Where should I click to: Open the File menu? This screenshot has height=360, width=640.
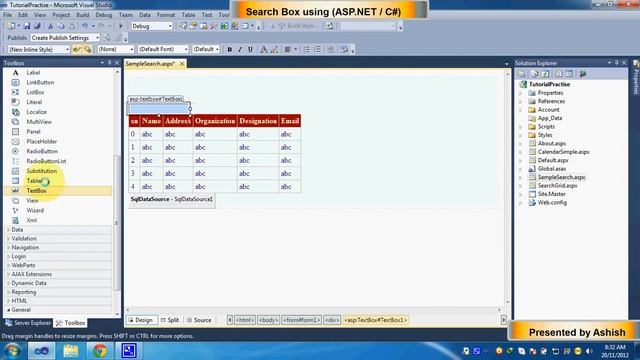coord(7,15)
